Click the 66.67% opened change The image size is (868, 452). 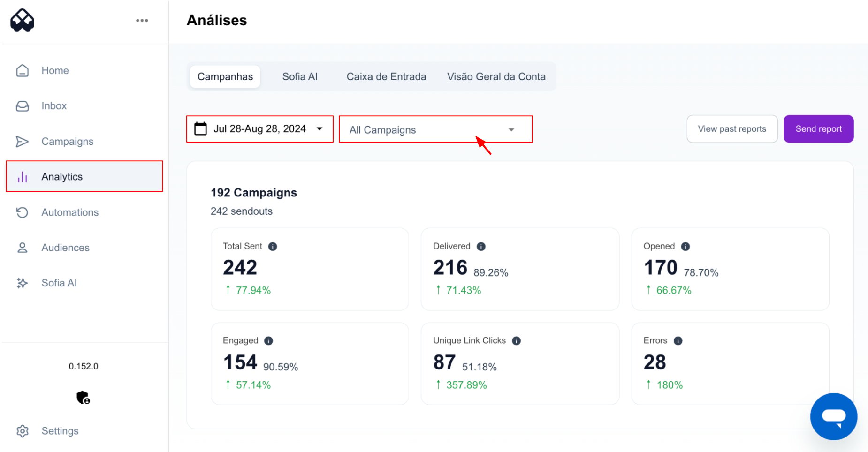tap(674, 290)
